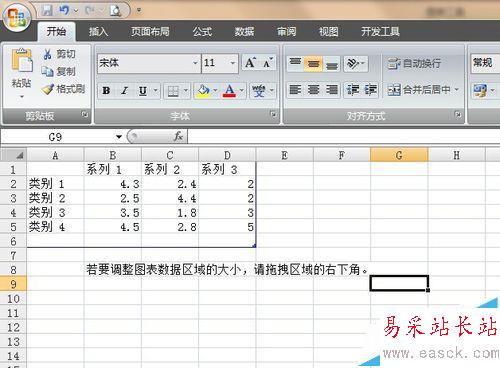The width and height of the screenshot is (500, 368).
Task: Open font color dropdown arrow
Action: [x=241, y=90]
